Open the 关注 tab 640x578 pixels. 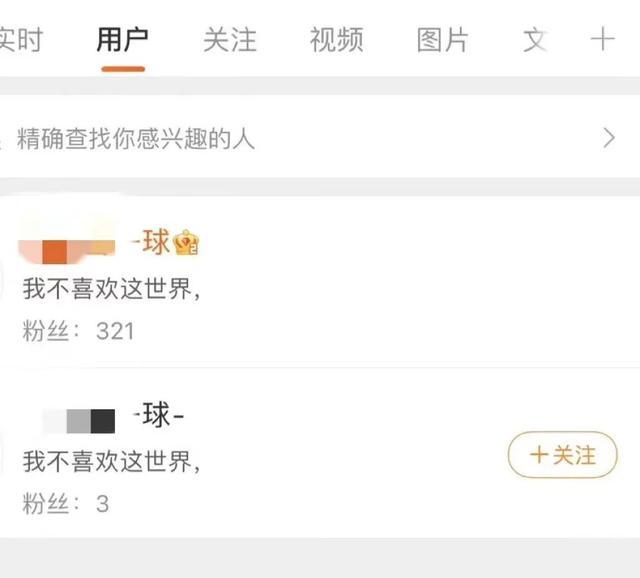coord(230,41)
